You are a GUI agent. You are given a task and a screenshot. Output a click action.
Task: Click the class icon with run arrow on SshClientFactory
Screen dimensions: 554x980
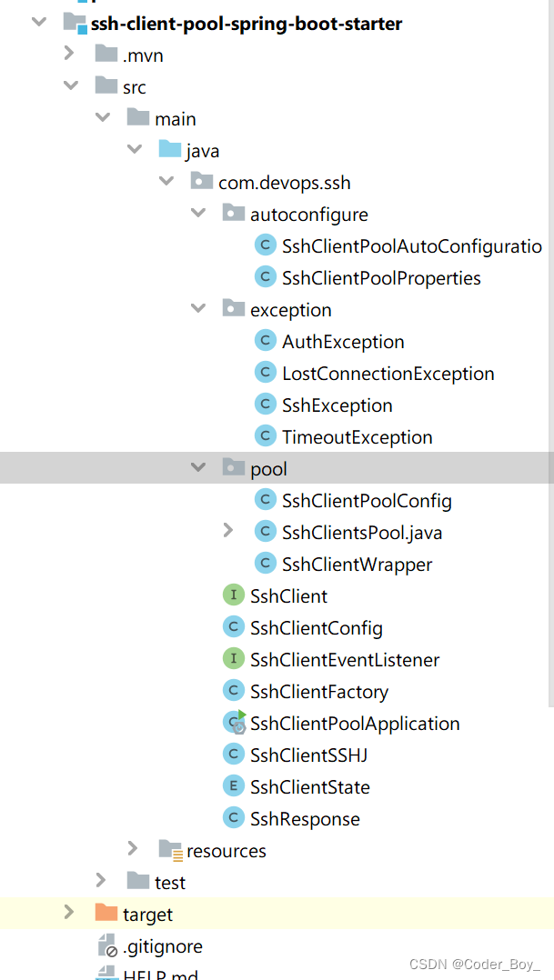pyautogui.click(x=233, y=691)
